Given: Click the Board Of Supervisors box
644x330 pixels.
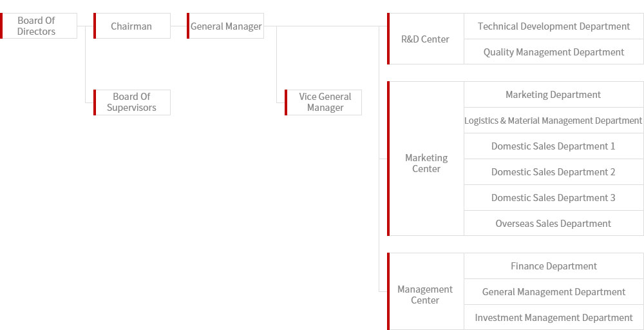Looking at the screenshot, I should click(131, 102).
